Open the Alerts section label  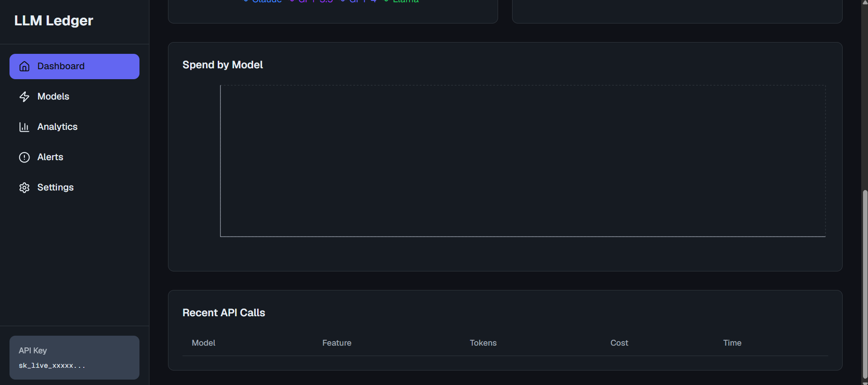[x=50, y=157]
